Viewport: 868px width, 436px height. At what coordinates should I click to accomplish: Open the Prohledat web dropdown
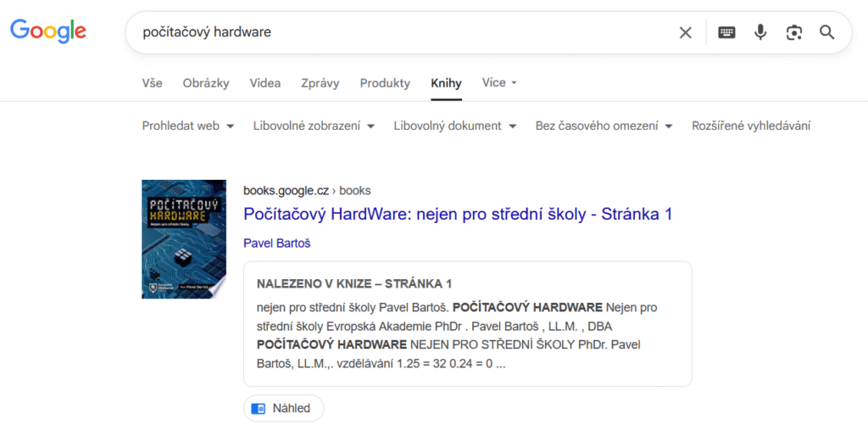[187, 126]
